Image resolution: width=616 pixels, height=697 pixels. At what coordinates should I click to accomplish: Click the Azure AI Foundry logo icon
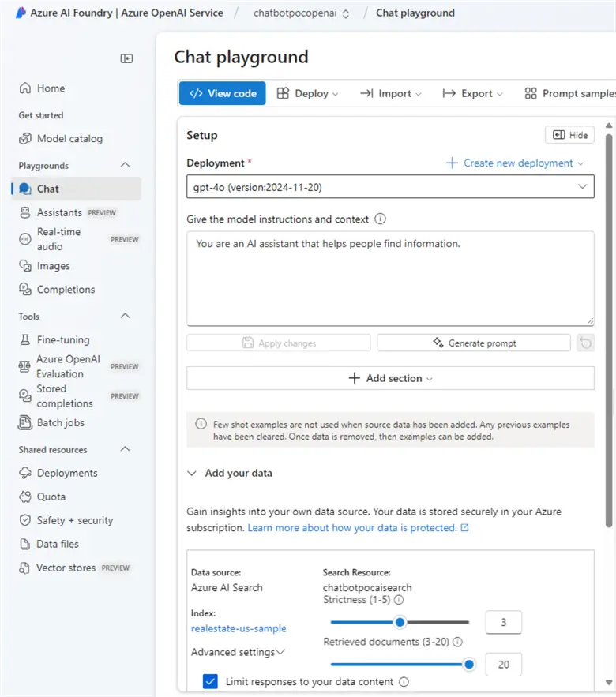21,13
